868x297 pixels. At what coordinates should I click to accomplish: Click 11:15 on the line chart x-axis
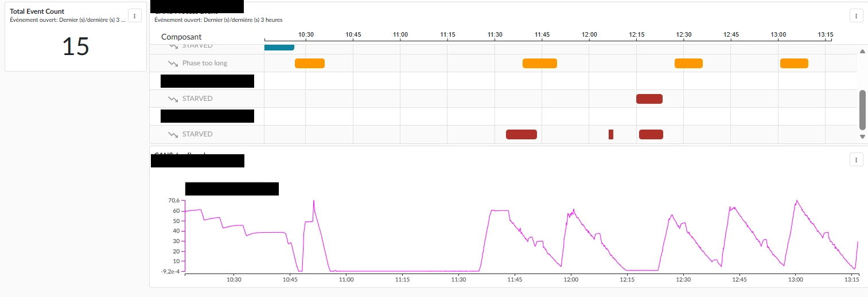pyautogui.click(x=402, y=280)
